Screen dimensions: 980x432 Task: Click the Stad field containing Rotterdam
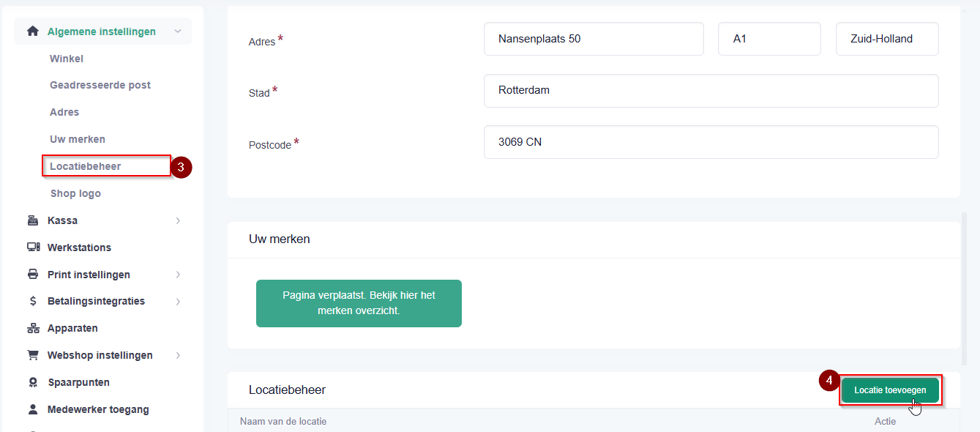pyautogui.click(x=711, y=91)
